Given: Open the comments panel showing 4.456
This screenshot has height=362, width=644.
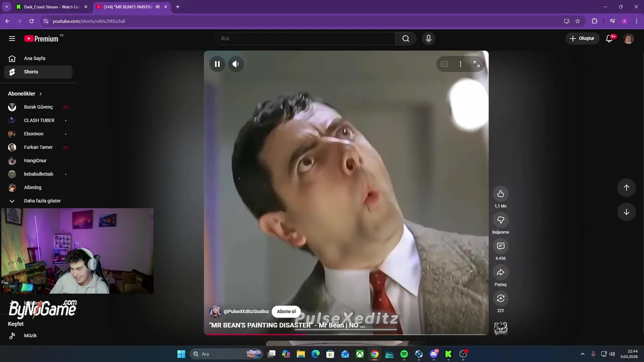Looking at the screenshot, I should point(501,246).
